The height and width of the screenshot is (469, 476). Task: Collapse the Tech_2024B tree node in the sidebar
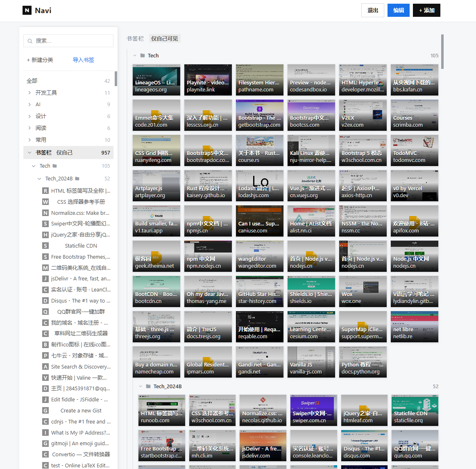point(39,179)
